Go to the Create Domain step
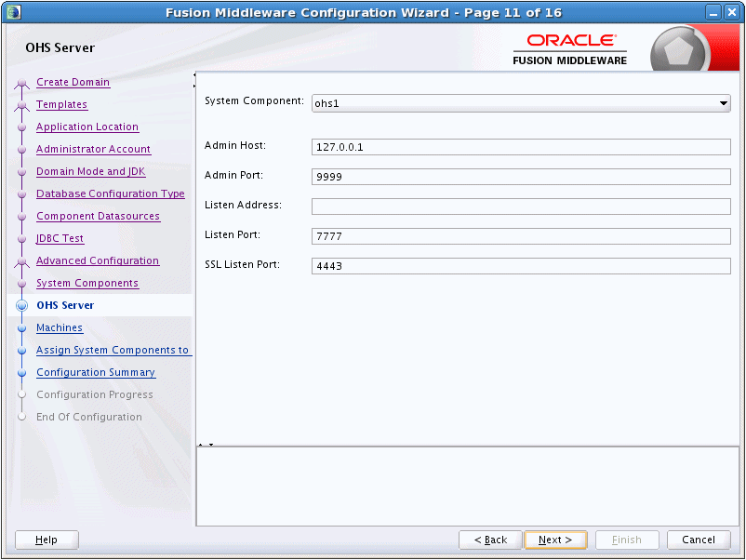Image resolution: width=746 pixels, height=560 pixels. [x=73, y=82]
